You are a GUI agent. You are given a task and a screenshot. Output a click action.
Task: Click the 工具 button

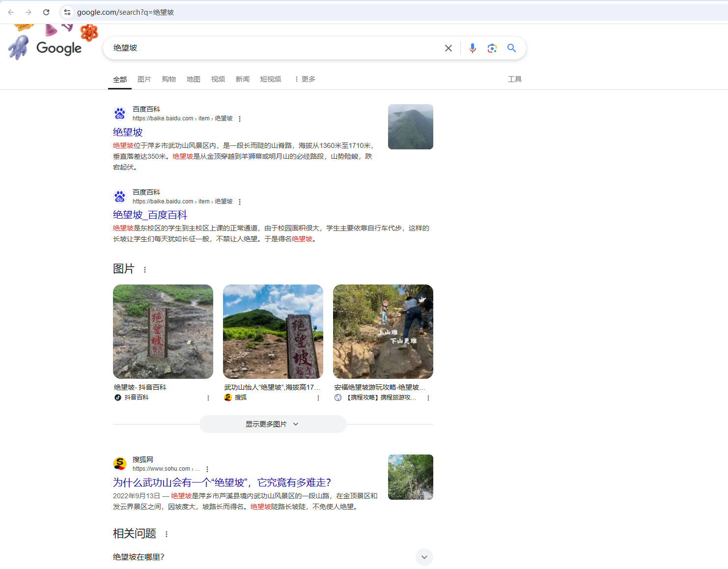[x=514, y=79]
